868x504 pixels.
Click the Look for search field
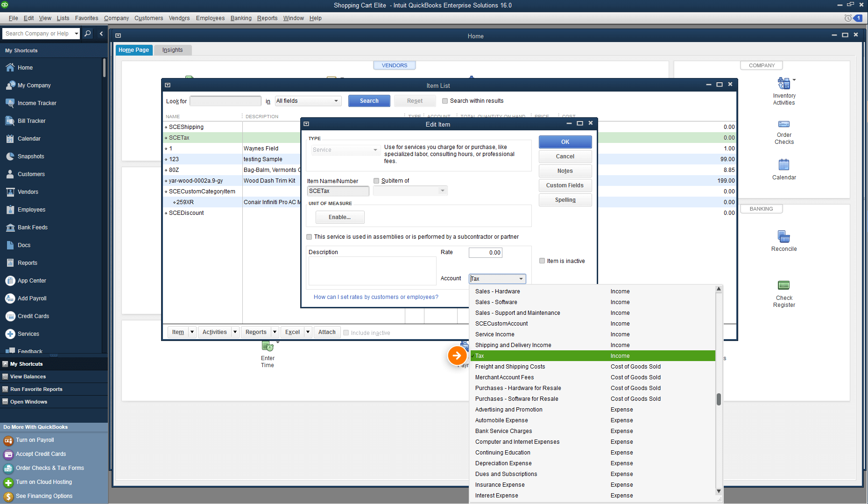coord(226,101)
